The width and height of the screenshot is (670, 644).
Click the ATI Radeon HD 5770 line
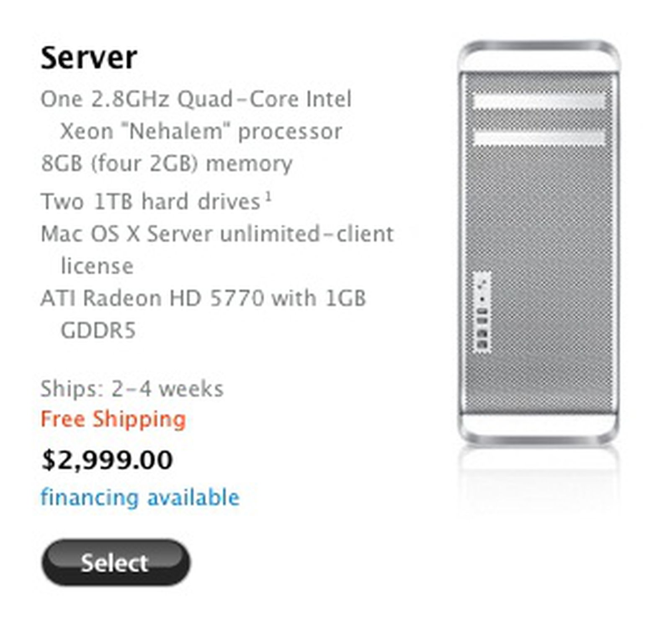coord(203,299)
